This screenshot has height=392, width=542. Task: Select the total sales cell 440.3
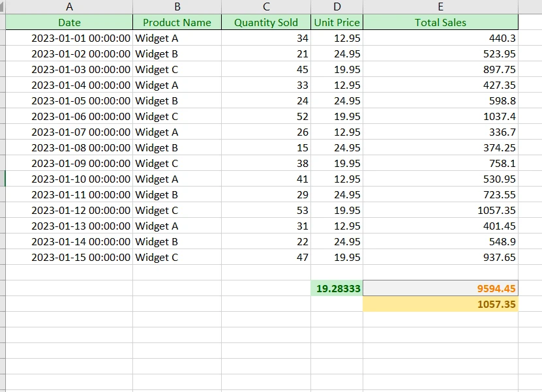tap(440, 38)
